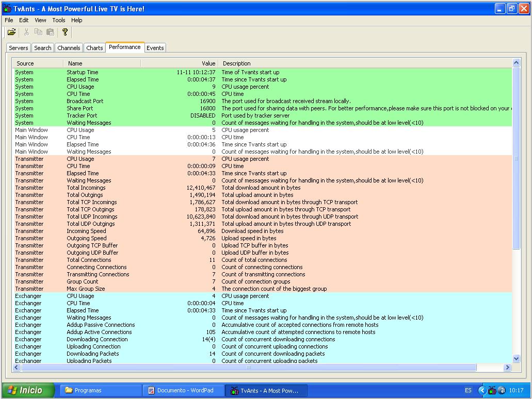This screenshot has height=399, width=532.
Task: Click the ES language indicator
Action: point(468,391)
